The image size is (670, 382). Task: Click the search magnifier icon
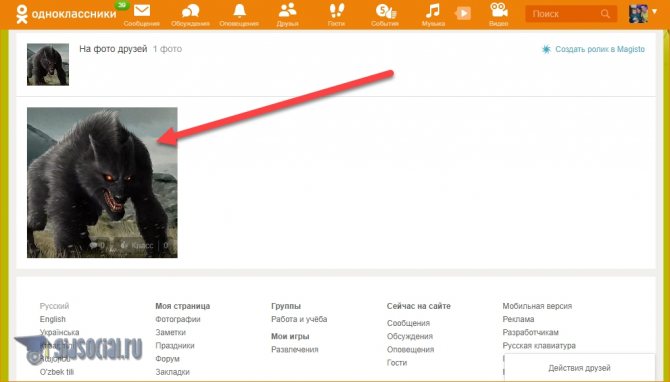pyautogui.click(x=605, y=14)
